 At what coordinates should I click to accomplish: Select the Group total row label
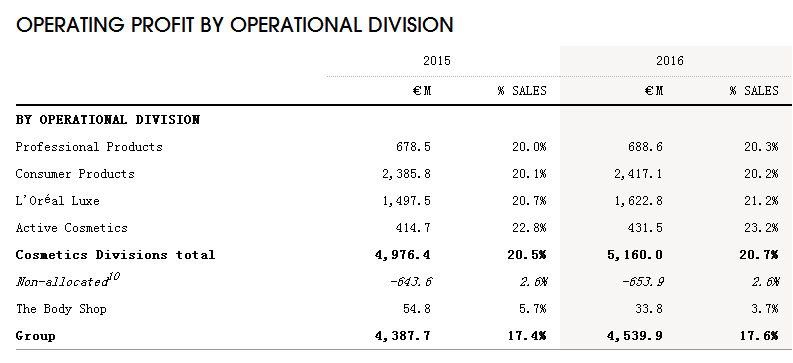[x=35, y=336]
